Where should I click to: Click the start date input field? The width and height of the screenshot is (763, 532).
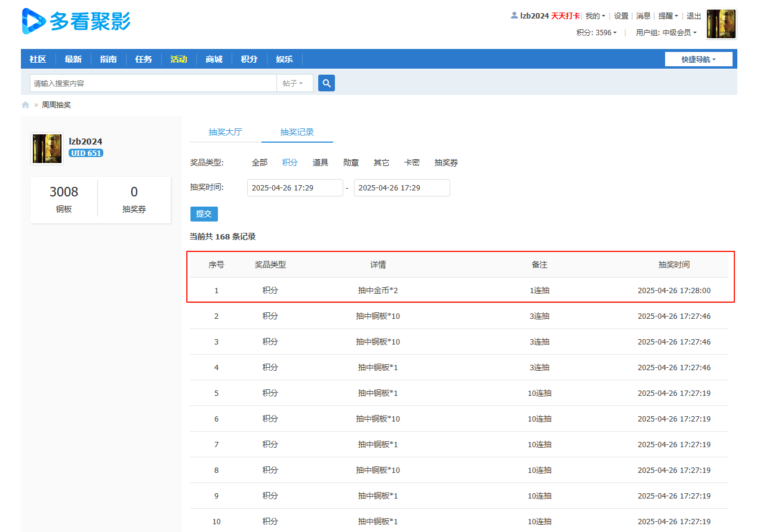(x=295, y=187)
